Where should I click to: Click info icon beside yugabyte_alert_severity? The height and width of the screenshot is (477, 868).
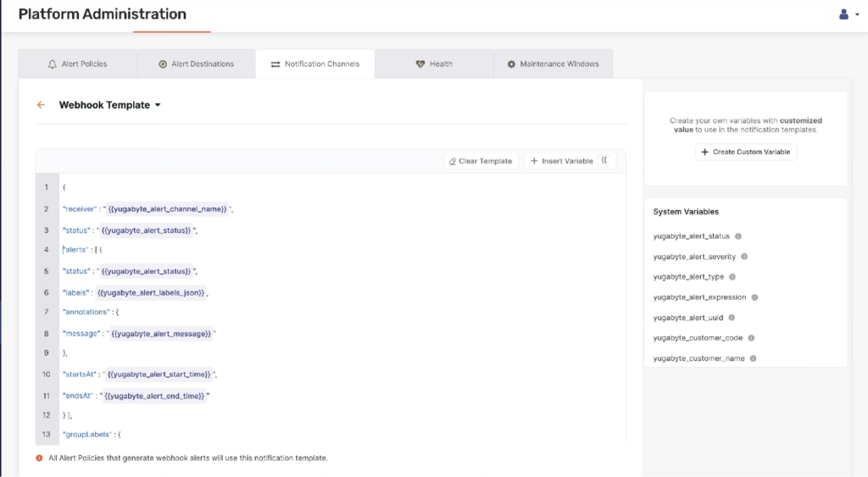(x=744, y=257)
